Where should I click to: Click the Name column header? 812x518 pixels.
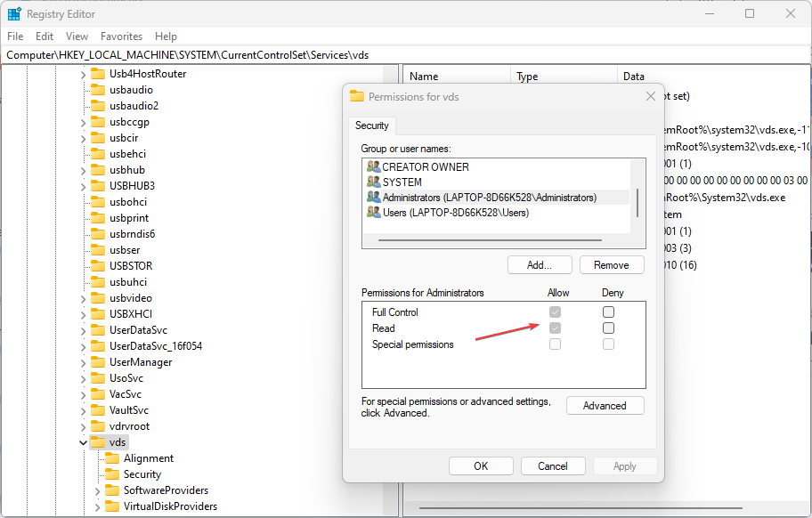(457, 76)
